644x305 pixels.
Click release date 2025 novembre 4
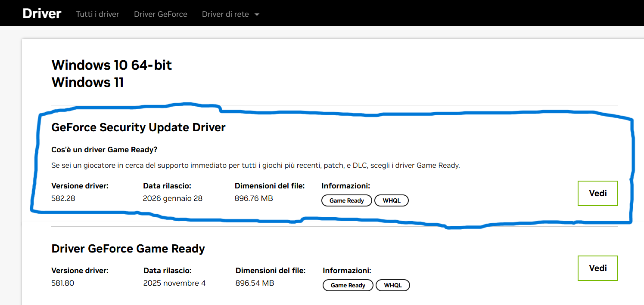[x=174, y=283]
